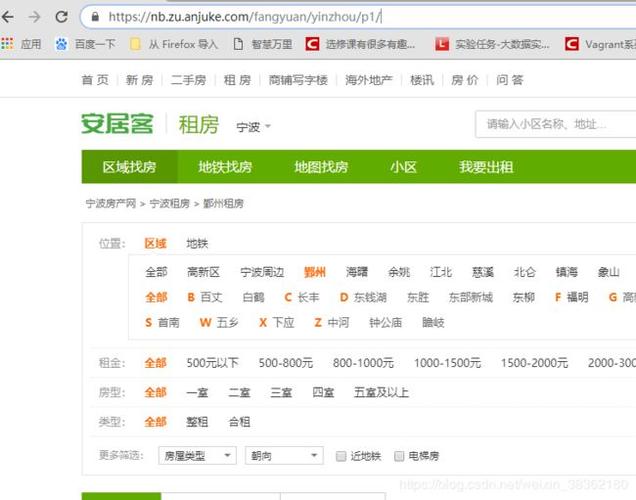Filter rent by 1500-2000元

pyautogui.click(x=534, y=363)
